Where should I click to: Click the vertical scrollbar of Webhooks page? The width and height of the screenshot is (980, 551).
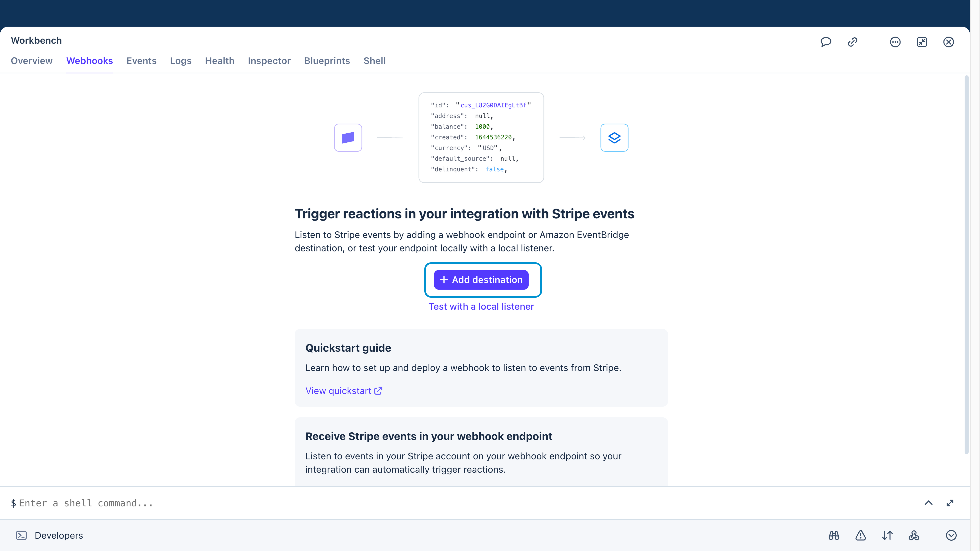pyautogui.click(x=966, y=265)
